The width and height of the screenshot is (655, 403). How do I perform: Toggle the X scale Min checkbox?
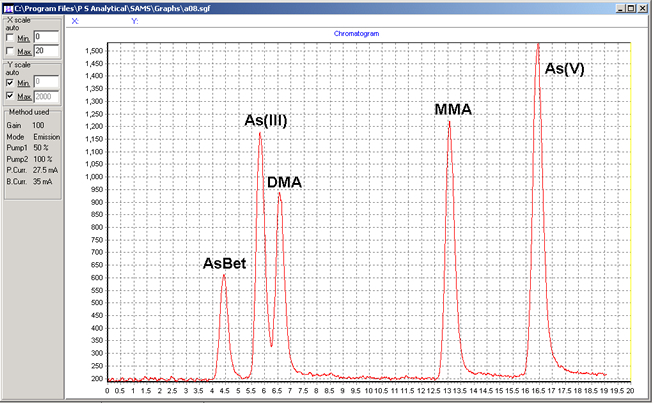10,38
